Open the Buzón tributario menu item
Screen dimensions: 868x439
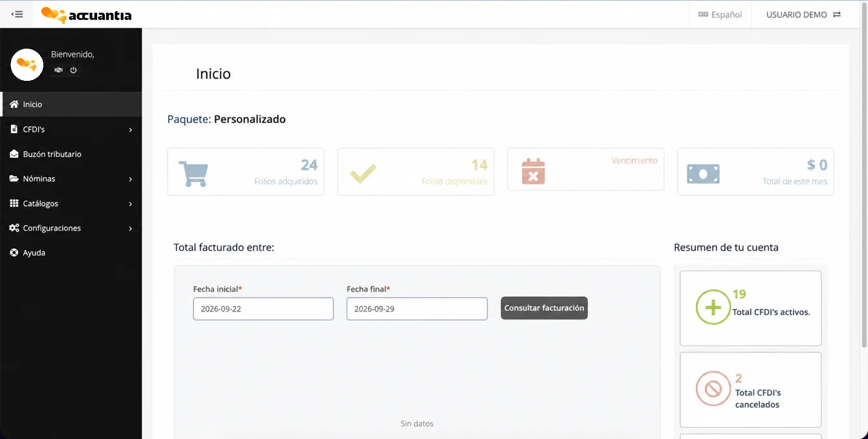coord(71,154)
